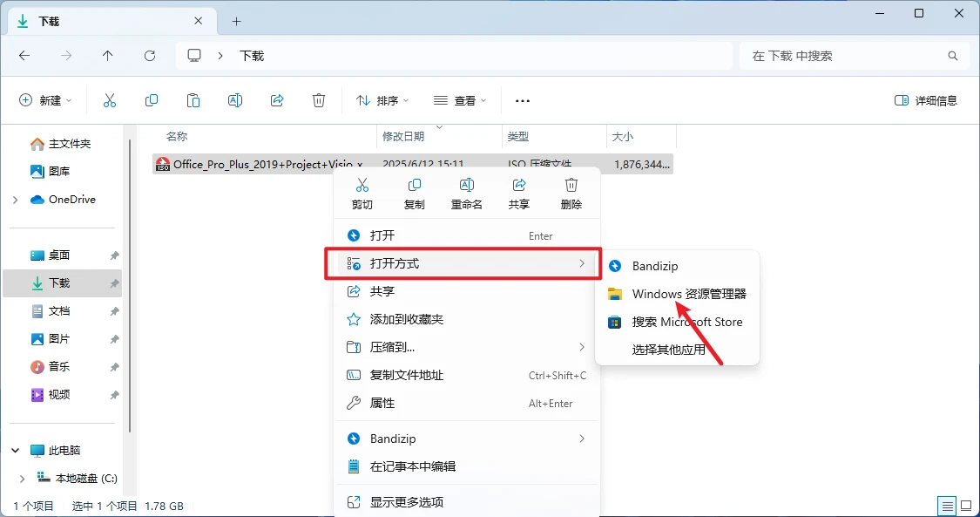Choose 复制文件地址

tap(467, 375)
